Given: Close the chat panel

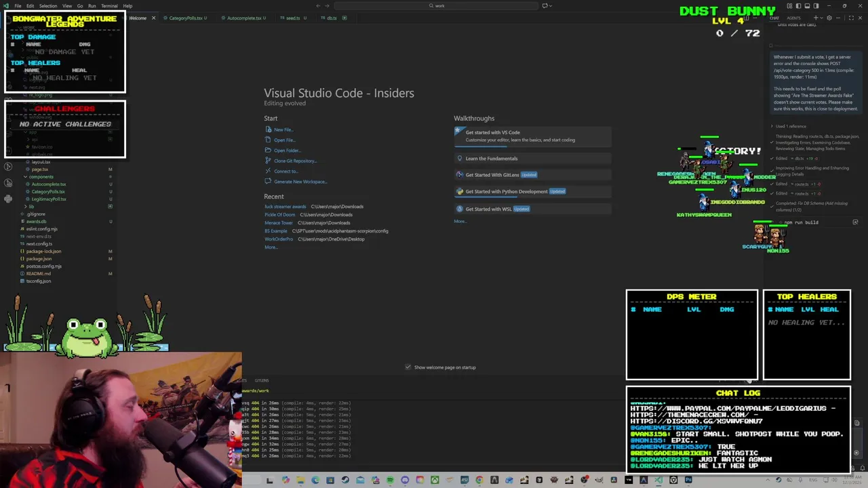Looking at the screenshot, I should pos(861,18).
